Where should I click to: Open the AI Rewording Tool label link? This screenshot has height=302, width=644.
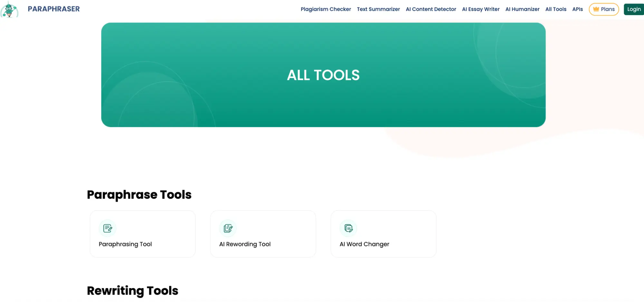tap(245, 244)
